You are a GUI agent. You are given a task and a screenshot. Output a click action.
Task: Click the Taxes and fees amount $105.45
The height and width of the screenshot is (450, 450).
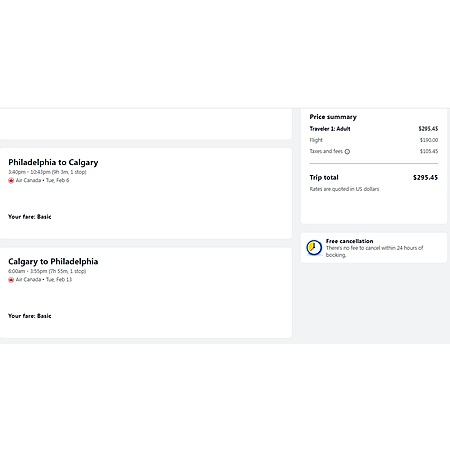pyautogui.click(x=429, y=151)
